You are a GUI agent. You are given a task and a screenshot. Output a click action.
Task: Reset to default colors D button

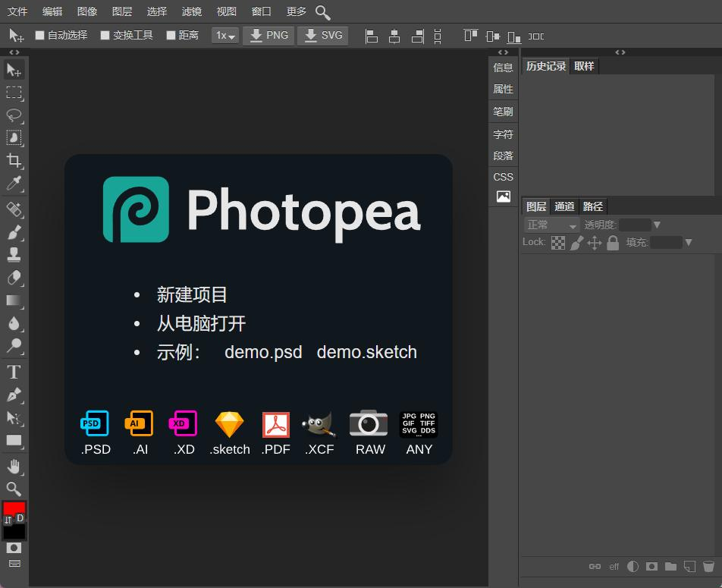20,518
